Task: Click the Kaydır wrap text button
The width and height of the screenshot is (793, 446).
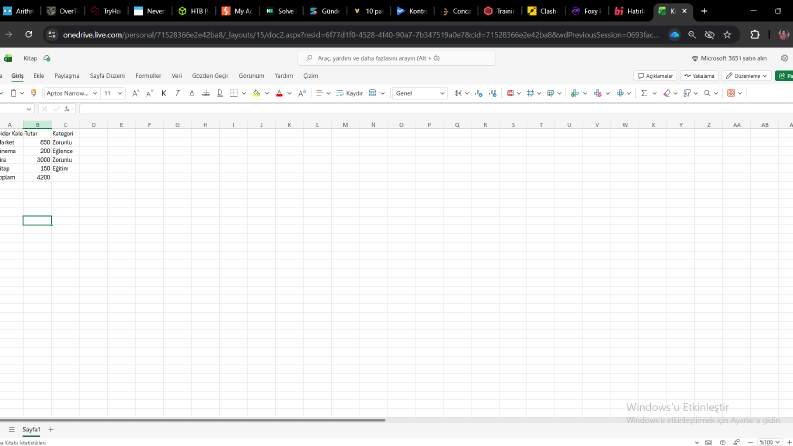Action: [349, 93]
